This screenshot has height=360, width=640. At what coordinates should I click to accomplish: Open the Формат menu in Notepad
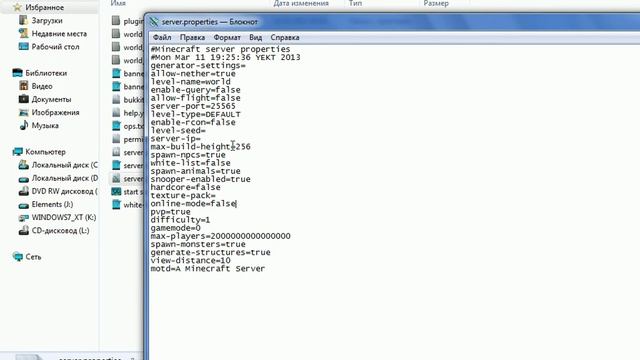pyautogui.click(x=227, y=38)
